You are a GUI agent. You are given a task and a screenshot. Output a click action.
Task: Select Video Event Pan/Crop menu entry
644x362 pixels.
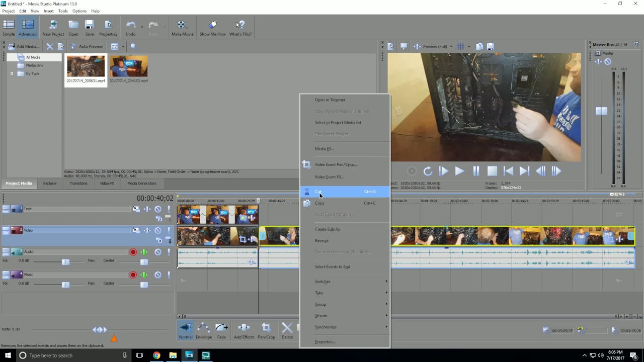pos(345,164)
